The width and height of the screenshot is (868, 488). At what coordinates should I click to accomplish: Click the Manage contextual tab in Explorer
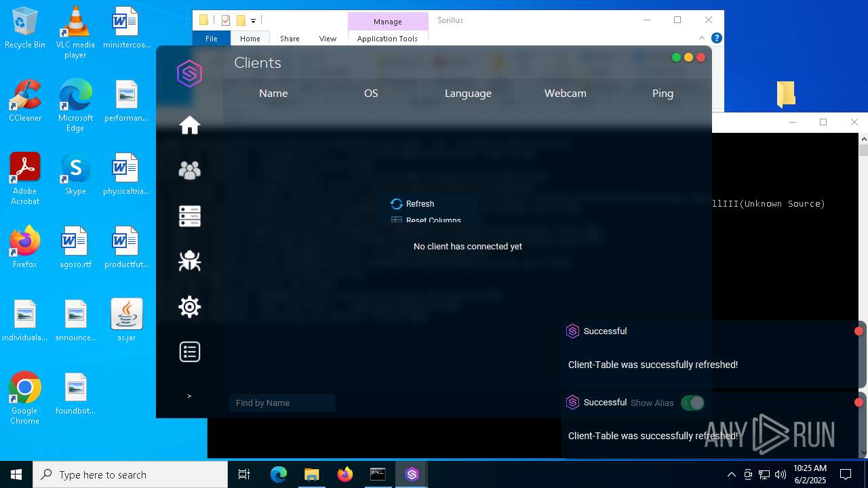(x=388, y=22)
